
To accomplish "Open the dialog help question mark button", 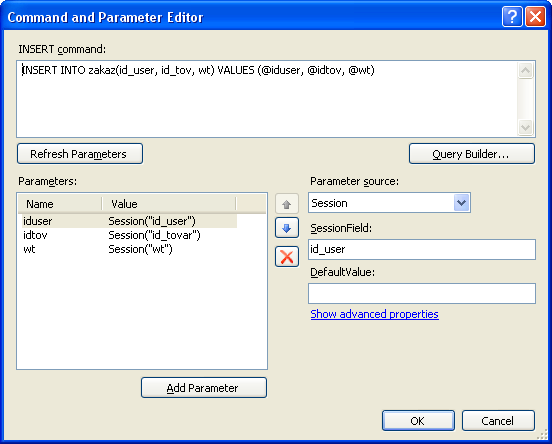I will pos(512,17).
